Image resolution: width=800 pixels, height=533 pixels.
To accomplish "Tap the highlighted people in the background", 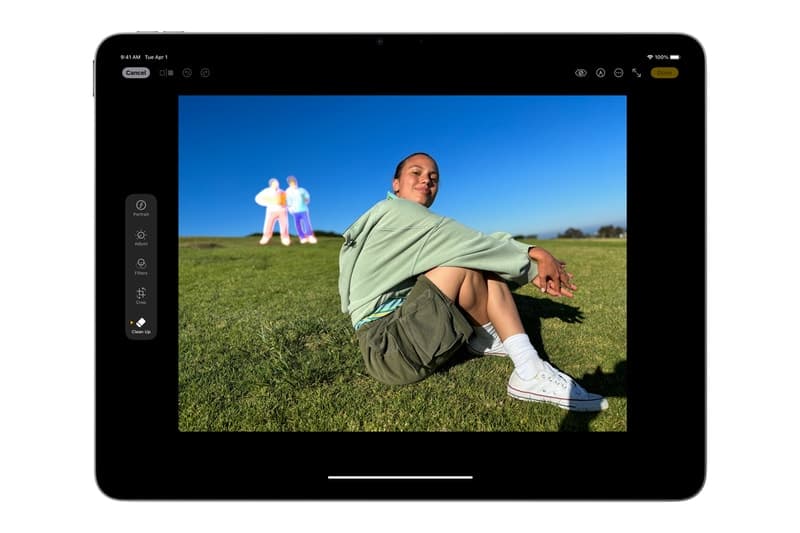I will (x=285, y=211).
